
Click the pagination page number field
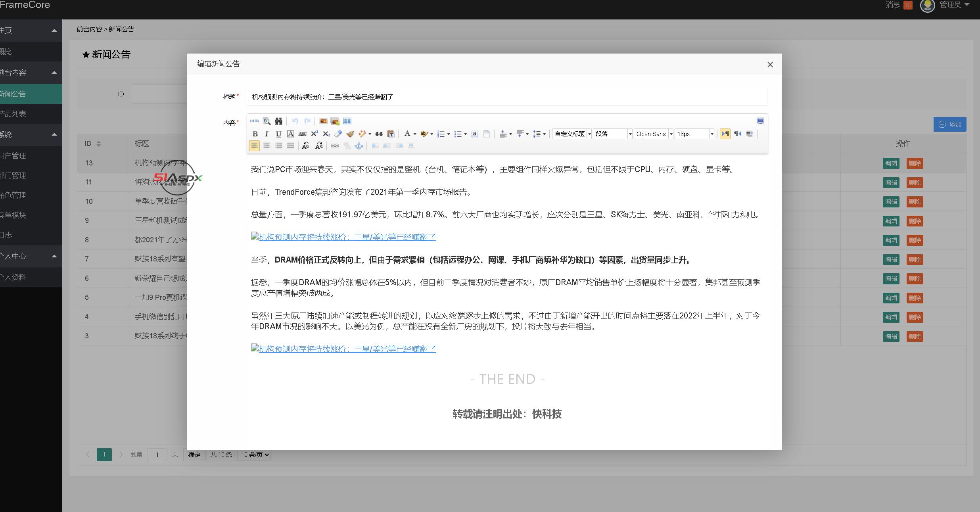[x=157, y=454]
